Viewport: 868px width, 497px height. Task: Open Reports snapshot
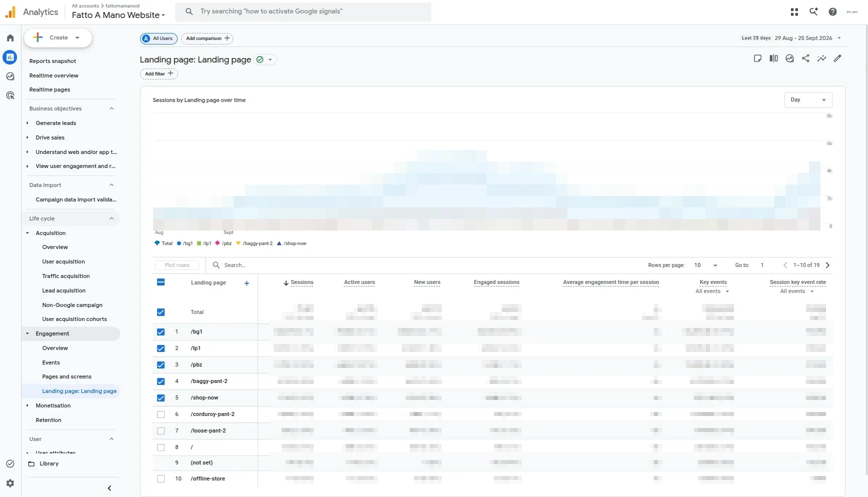tap(53, 61)
